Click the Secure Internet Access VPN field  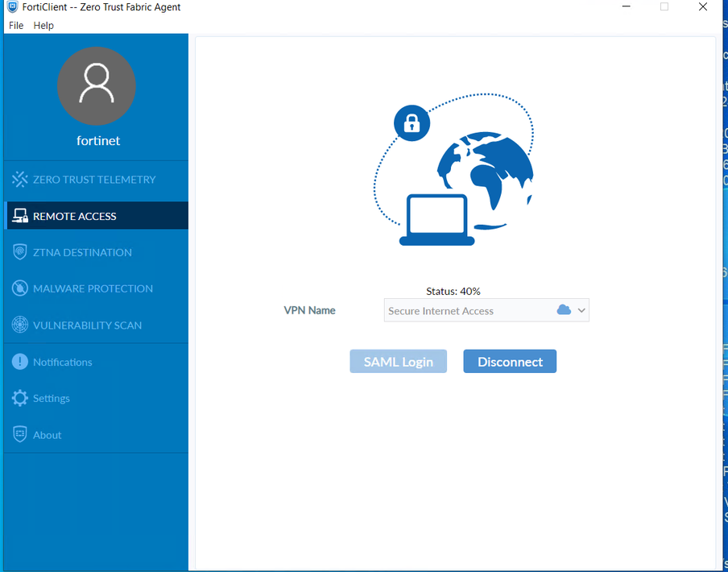point(486,310)
